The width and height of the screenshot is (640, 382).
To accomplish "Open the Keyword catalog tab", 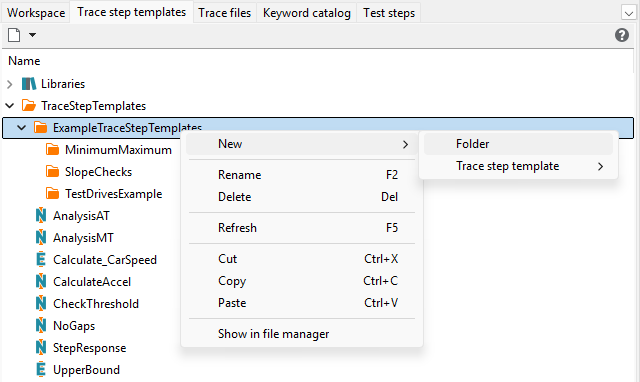I will pos(307,13).
